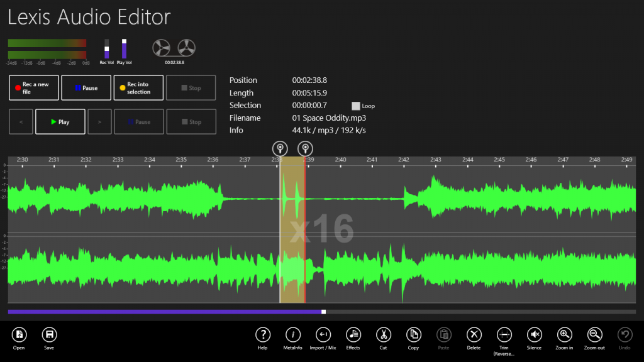Start recording a new file
Image resolution: width=644 pixels, height=362 pixels.
click(33, 87)
